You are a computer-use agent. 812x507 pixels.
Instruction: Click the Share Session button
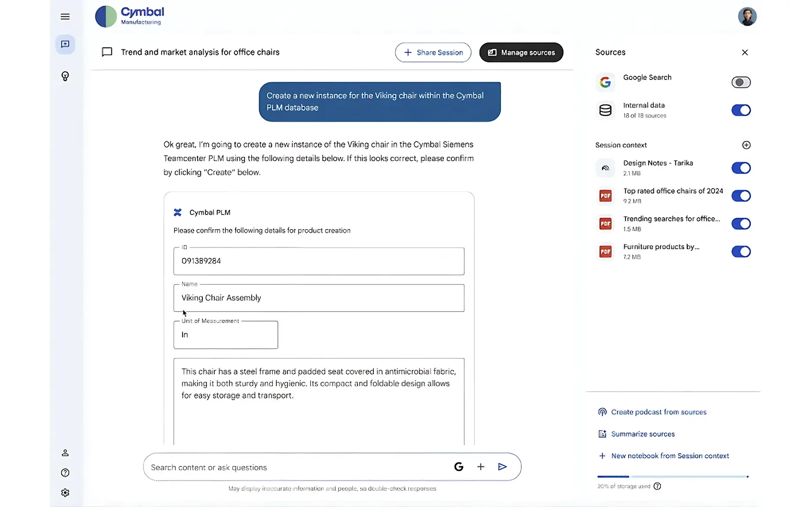(433, 52)
